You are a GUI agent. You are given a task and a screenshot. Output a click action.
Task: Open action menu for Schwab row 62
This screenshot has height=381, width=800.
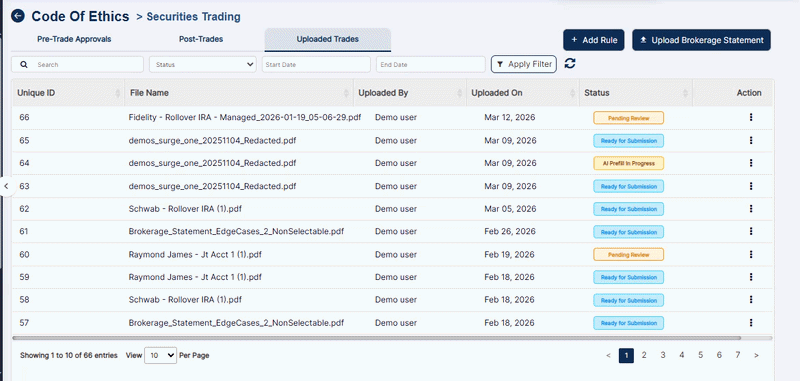[x=751, y=209]
